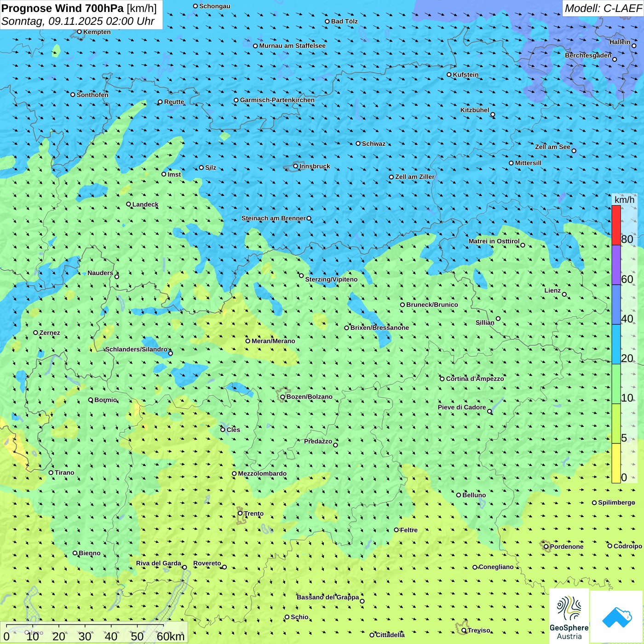Click the Landeck town label
The height and width of the screenshot is (644, 644).
tap(145, 204)
